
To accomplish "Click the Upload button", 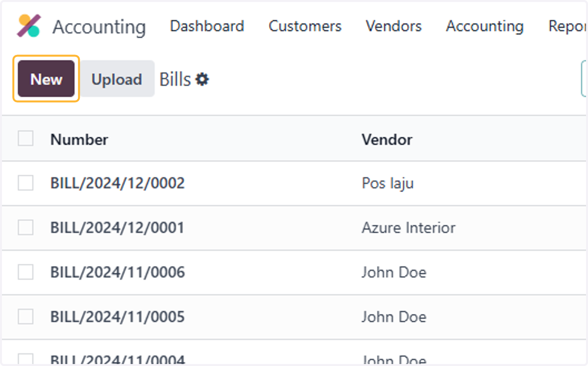I will tap(117, 78).
